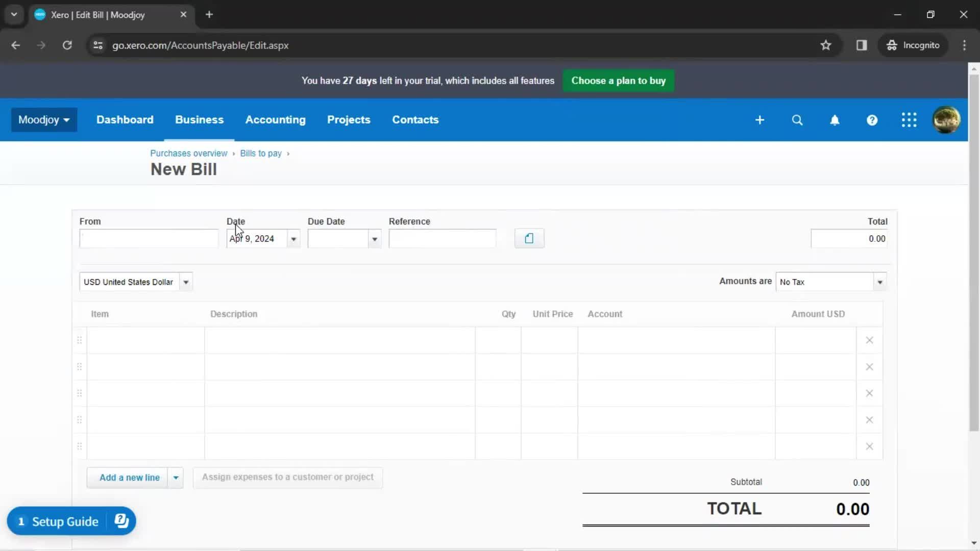Delete the second bill line with X
980x551 pixels.
(869, 367)
